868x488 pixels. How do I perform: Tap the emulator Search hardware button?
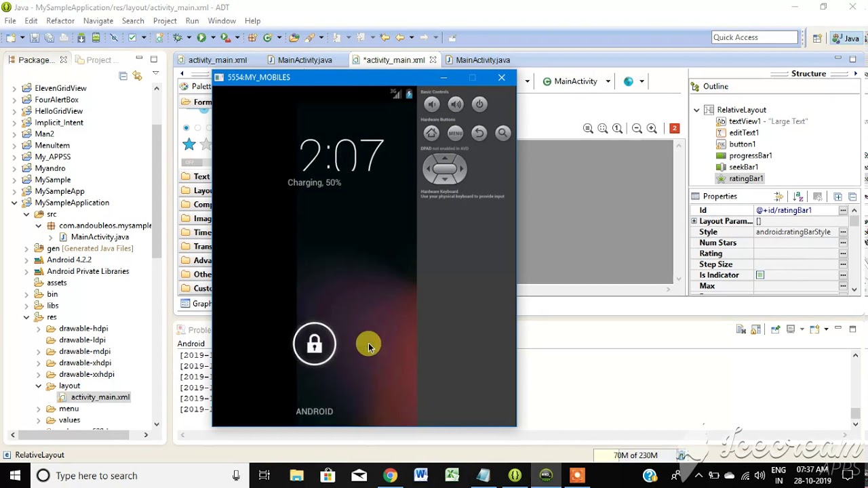[502, 133]
